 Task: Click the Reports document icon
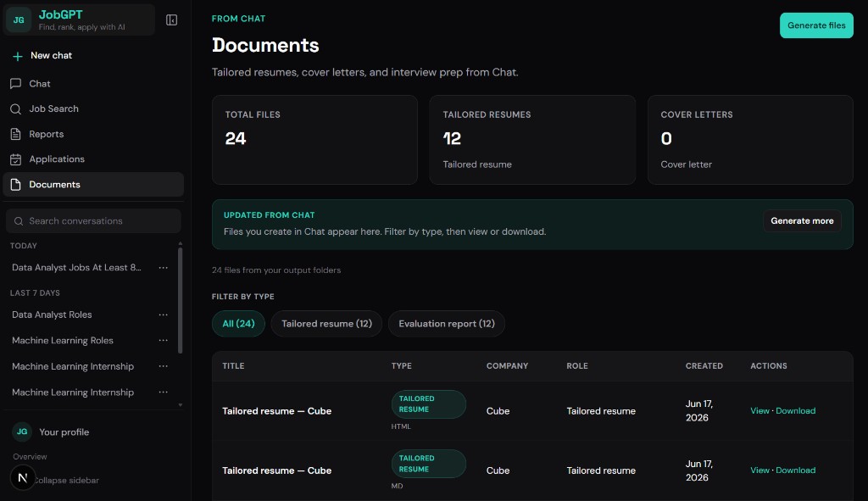[15, 134]
